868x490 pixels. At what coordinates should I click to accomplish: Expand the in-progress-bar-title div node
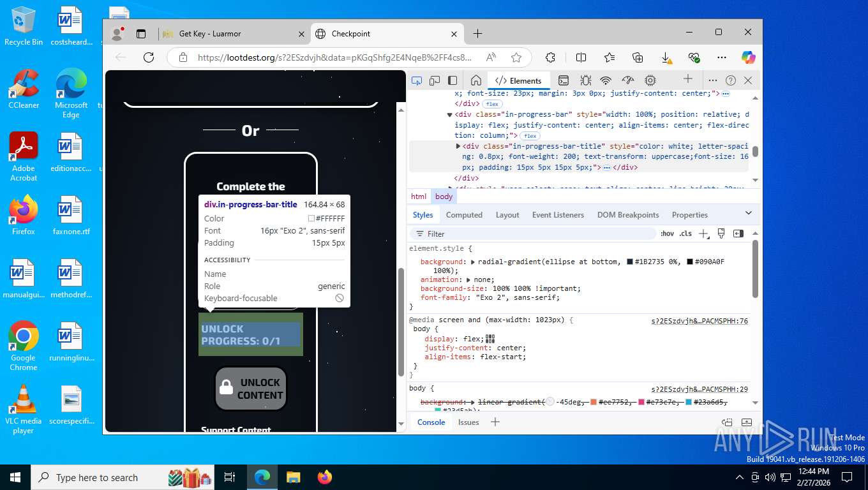(x=458, y=146)
